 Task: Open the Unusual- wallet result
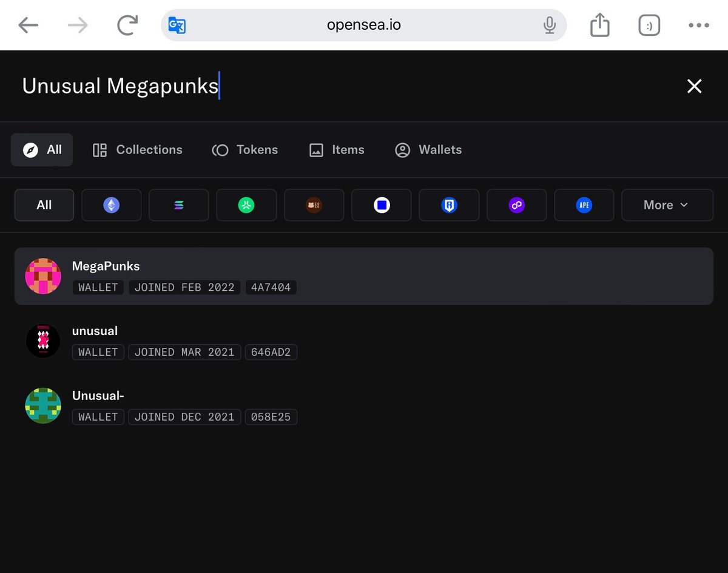(x=364, y=405)
